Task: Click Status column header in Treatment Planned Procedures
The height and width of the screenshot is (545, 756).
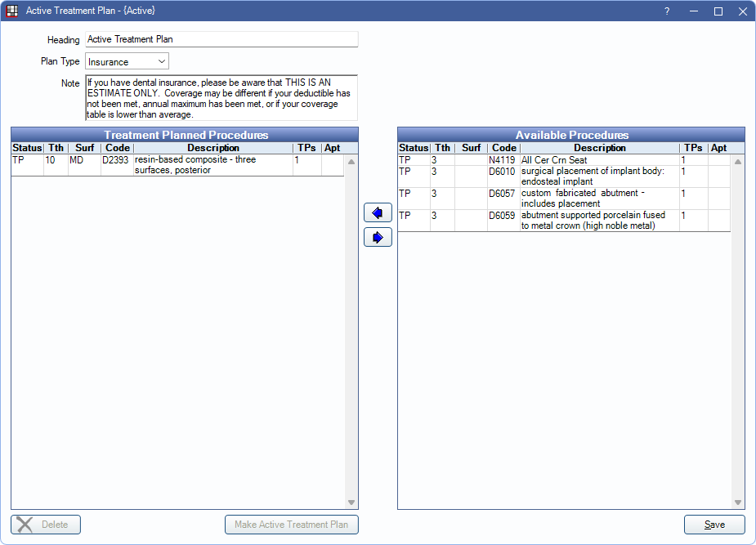Action: 27,148
